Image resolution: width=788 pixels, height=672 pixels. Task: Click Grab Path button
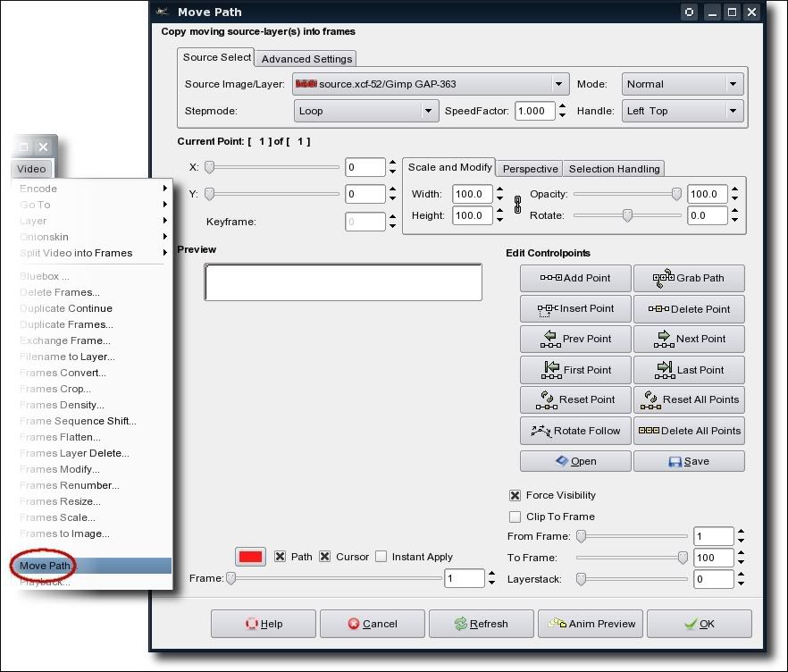pos(689,279)
